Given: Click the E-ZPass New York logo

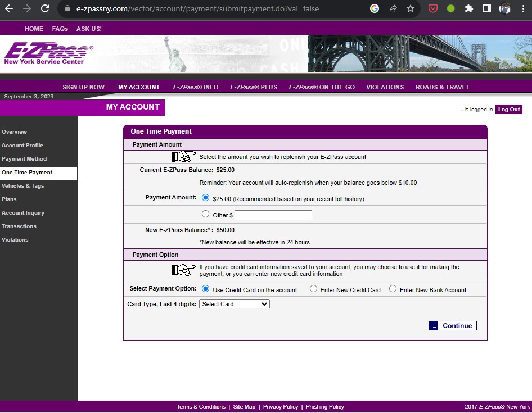Looking at the screenshot, I should point(48,53).
